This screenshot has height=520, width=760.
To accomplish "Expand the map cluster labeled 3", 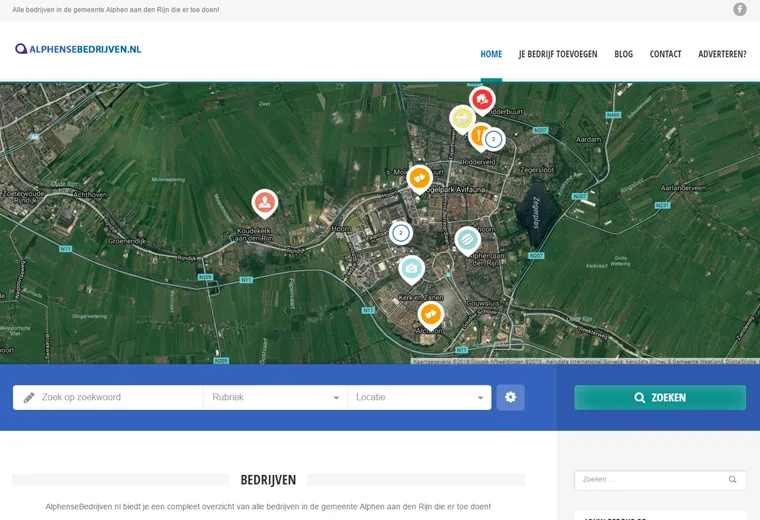I will tap(492, 139).
